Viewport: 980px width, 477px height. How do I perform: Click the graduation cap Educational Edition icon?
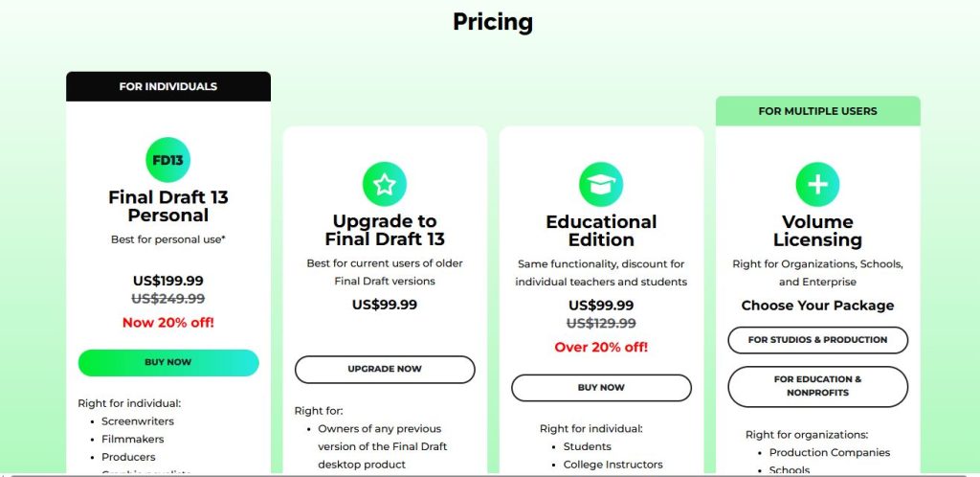(601, 185)
